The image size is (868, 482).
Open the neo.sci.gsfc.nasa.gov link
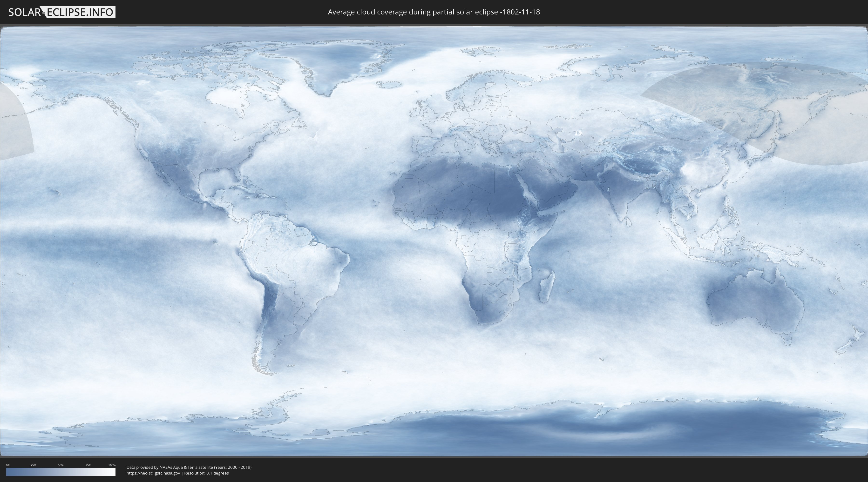pyautogui.click(x=153, y=473)
